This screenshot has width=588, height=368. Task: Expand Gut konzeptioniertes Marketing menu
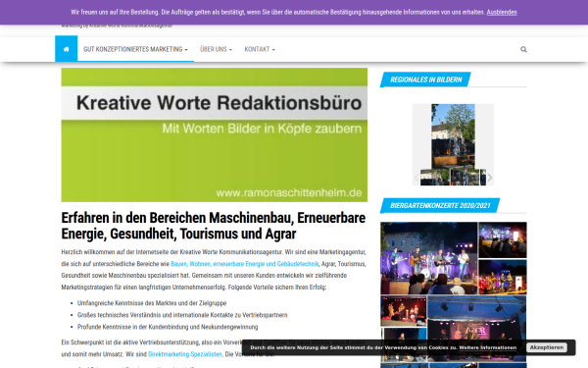point(135,49)
